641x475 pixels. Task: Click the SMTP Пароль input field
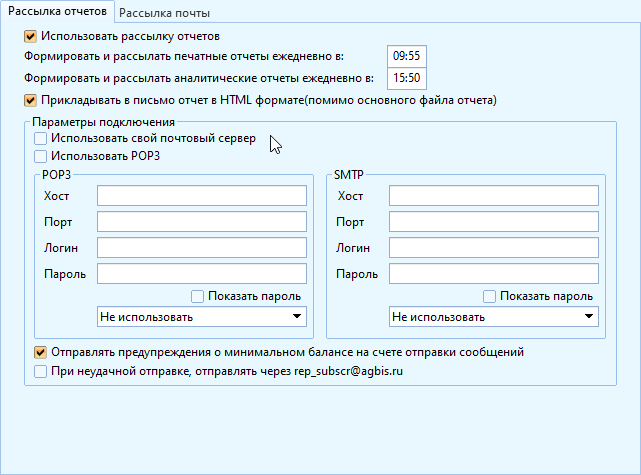pyautogui.click(x=493, y=274)
